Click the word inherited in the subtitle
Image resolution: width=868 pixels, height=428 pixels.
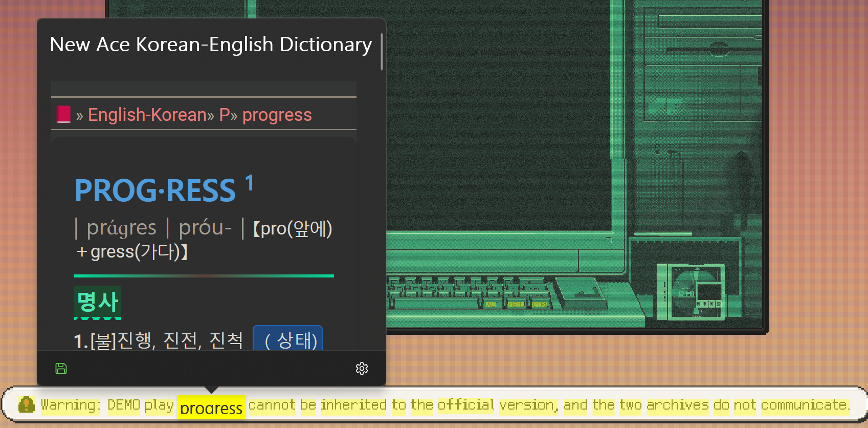[353, 405]
